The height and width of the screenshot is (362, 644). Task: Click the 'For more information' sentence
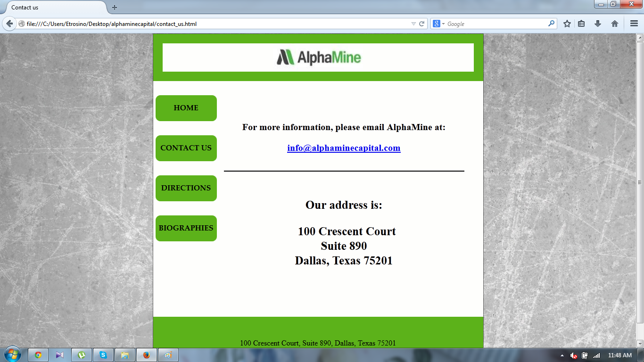[344, 127]
